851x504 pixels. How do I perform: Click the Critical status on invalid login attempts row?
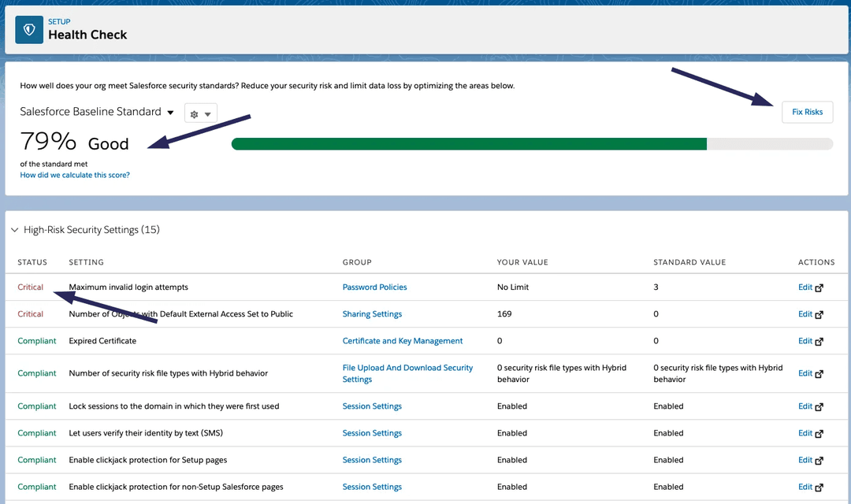coord(30,287)
